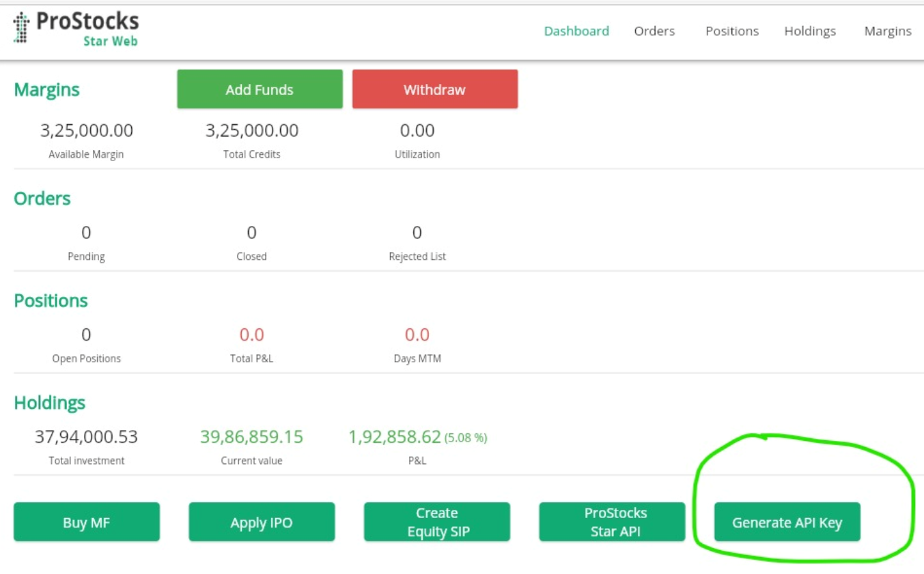Switch to the Orders tab
924x574 pixels.
tap(654, 31)
